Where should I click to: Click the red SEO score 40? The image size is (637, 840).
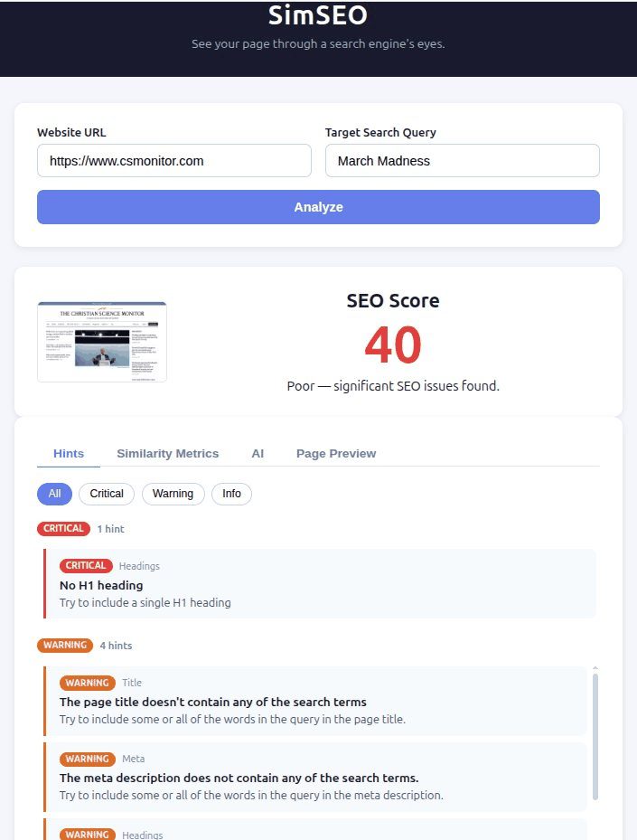coord(393,344)
